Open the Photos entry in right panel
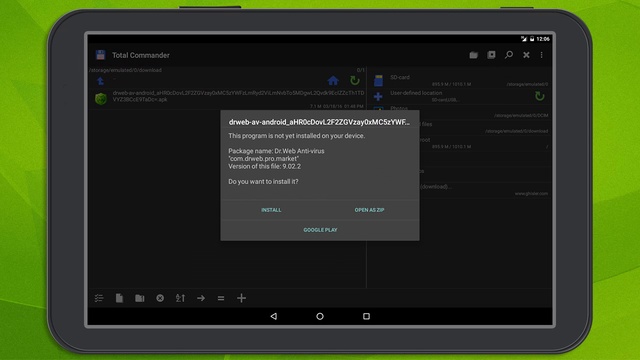Image resolution: width=640 pixels, height=360 pixels. coord(399,108)
